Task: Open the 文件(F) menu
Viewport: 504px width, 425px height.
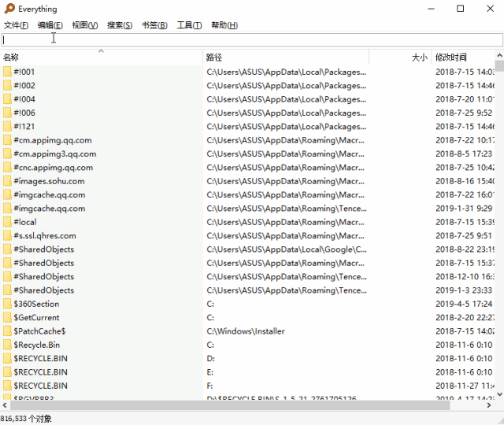Action: (16, 25)
